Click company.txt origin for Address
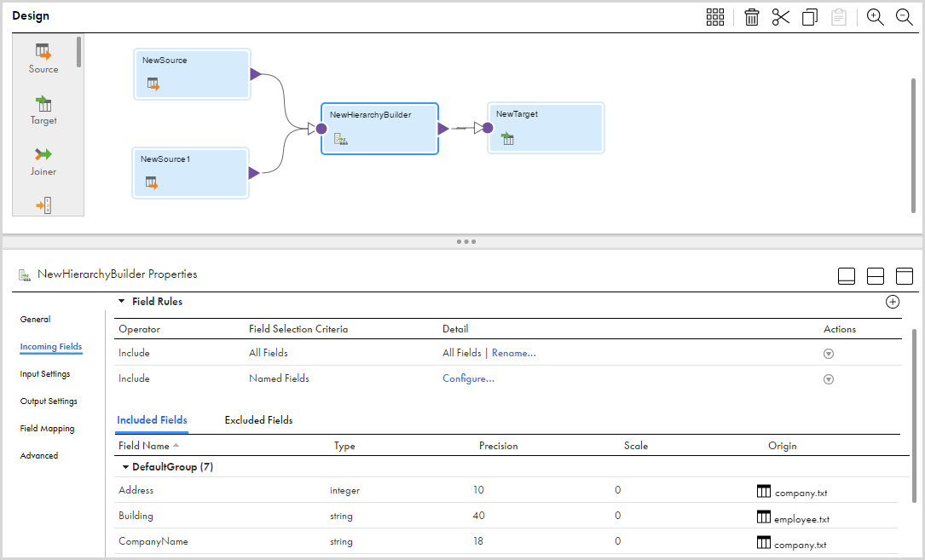 point(792,492)
